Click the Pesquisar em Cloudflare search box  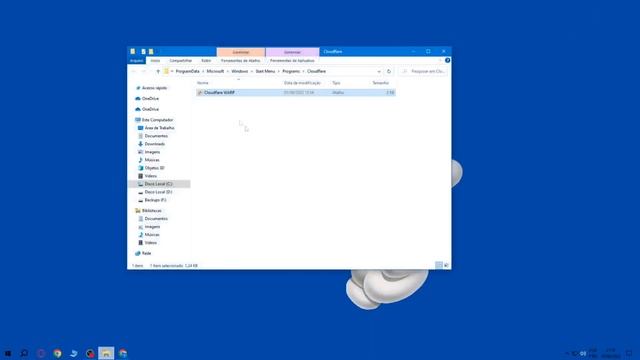[x=423, y=71]
